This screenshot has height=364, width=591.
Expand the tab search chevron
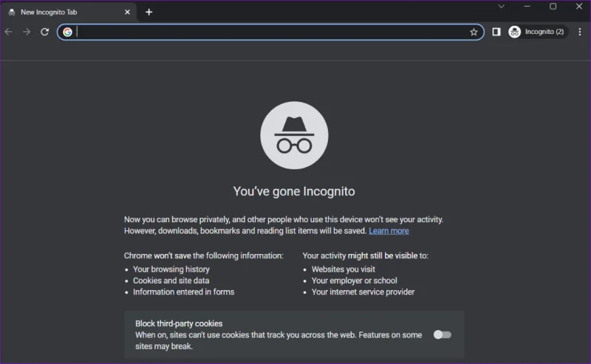click(502, 7)
